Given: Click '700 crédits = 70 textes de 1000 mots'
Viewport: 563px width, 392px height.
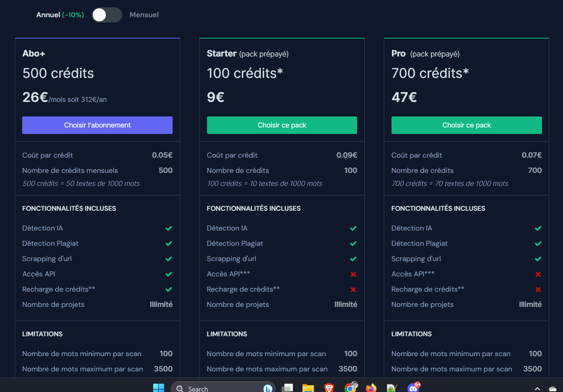Looking at the screenshot, I should coord(450,184).
